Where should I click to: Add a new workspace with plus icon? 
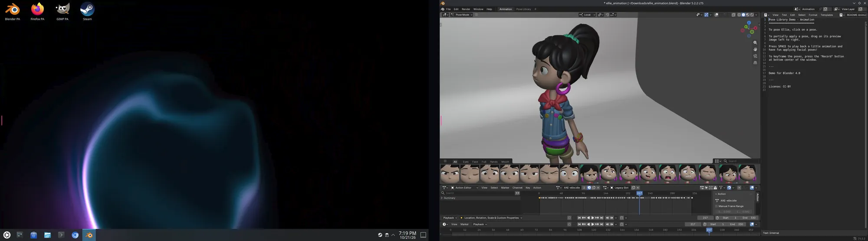tap(535, 9)
